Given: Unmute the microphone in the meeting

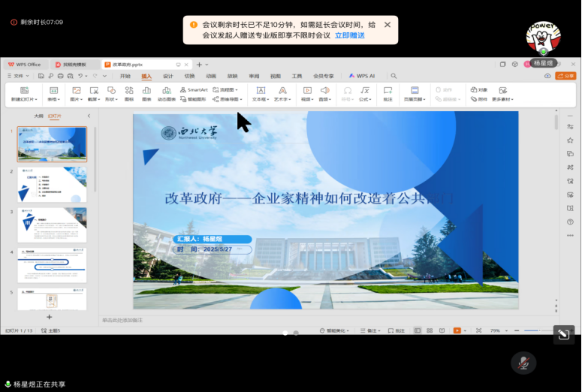Looking at the screenshot, I should (523, 363).
